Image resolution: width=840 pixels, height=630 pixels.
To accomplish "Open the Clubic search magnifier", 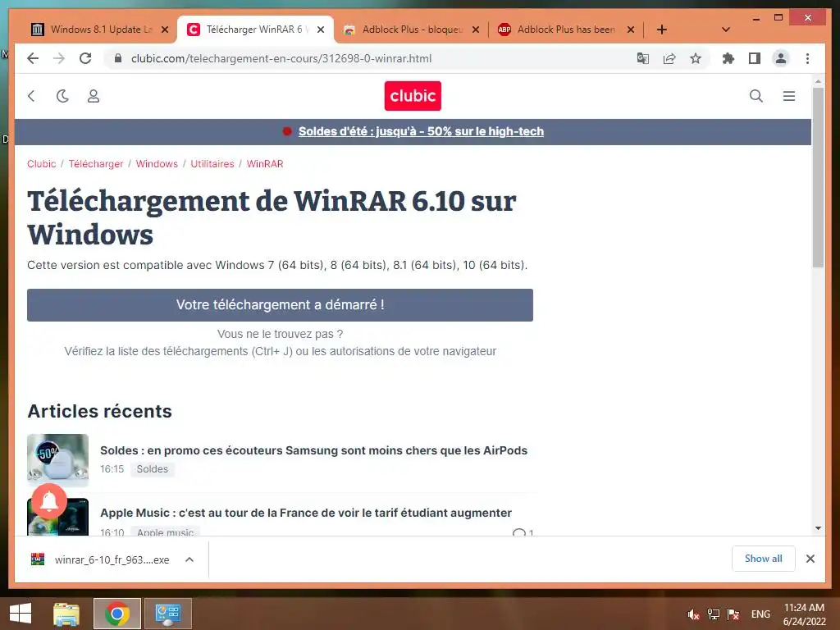I will (x=756, y=96).
